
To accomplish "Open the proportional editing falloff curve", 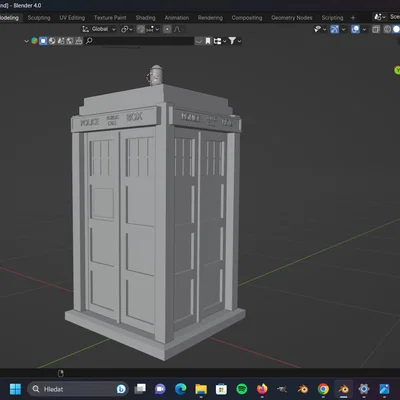I will [178, 29].
